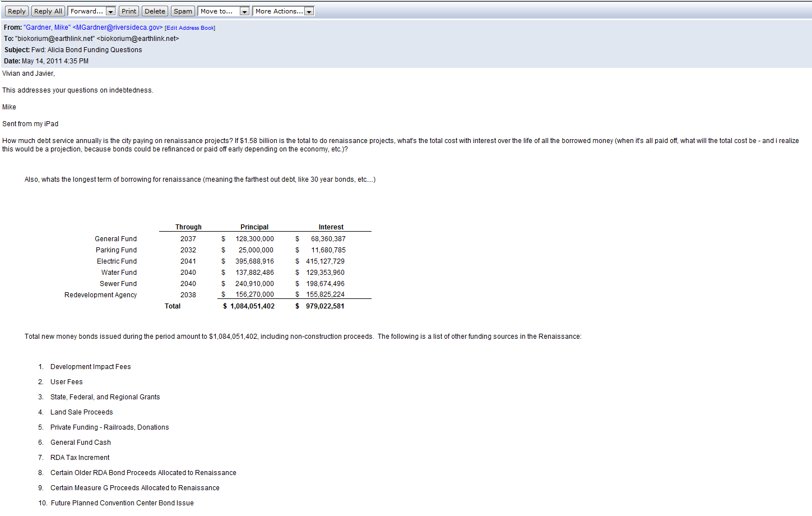Click the Through column header
Viewport: 812px width, 516px height.
click(x=188, y=227)
